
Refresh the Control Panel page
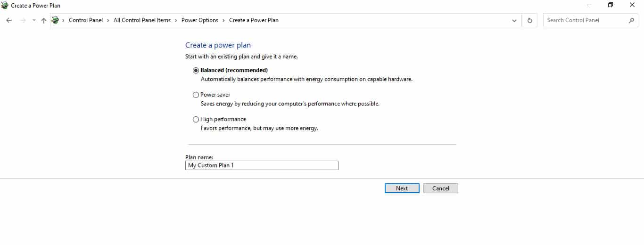click(x=529, y=20)
